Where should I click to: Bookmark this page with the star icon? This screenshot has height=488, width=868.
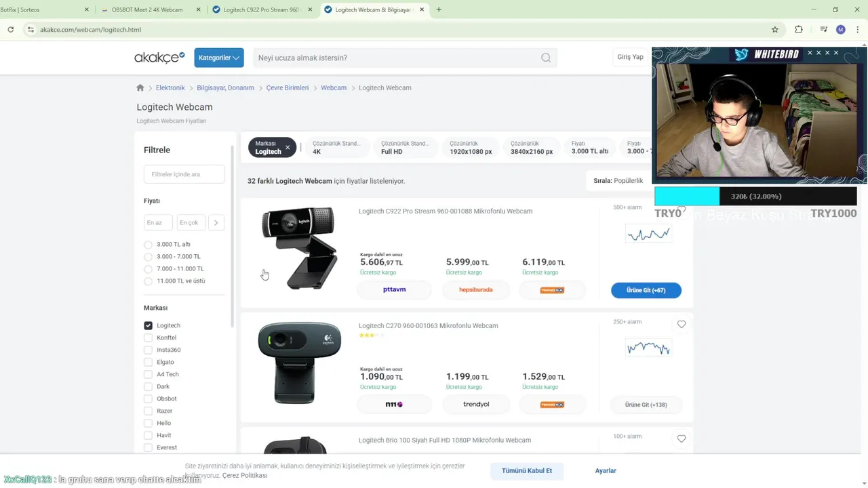(775, 30)
